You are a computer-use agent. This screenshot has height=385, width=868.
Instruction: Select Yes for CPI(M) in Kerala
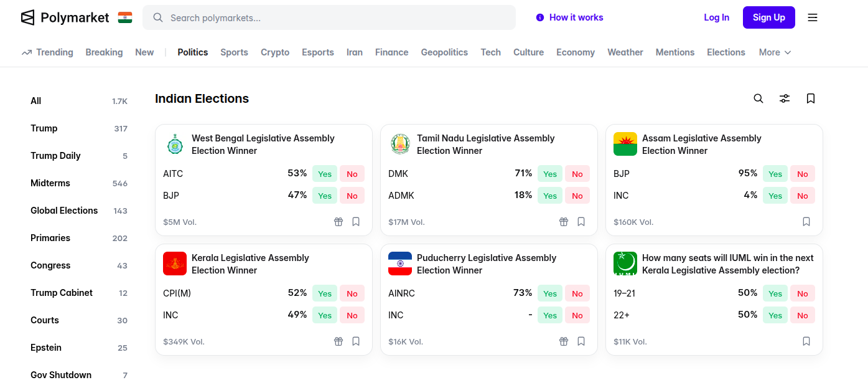point(325,293)
